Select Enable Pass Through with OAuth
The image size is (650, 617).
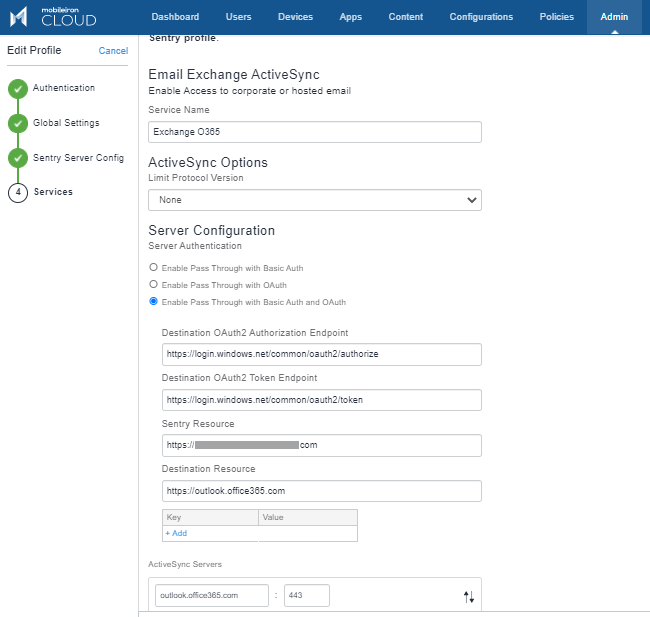[153, 284]
